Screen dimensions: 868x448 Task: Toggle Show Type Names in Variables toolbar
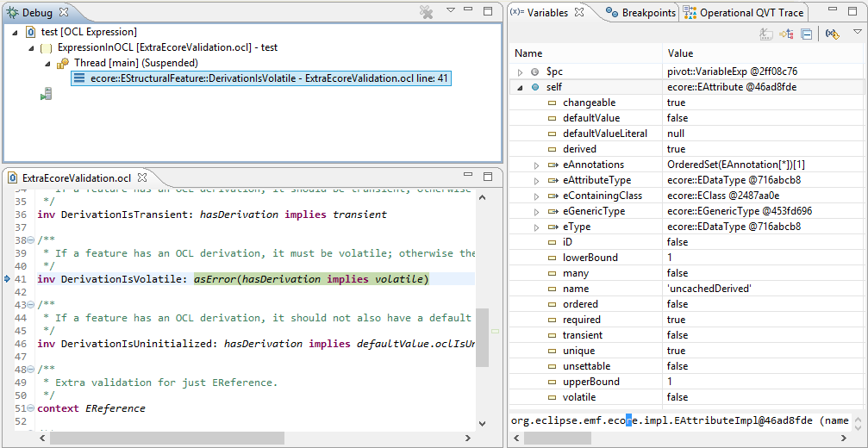pos(766,34)
